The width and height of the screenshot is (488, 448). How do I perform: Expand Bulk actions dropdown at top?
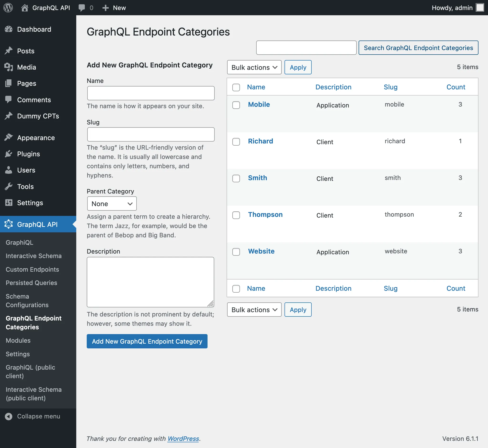(254, 67)
